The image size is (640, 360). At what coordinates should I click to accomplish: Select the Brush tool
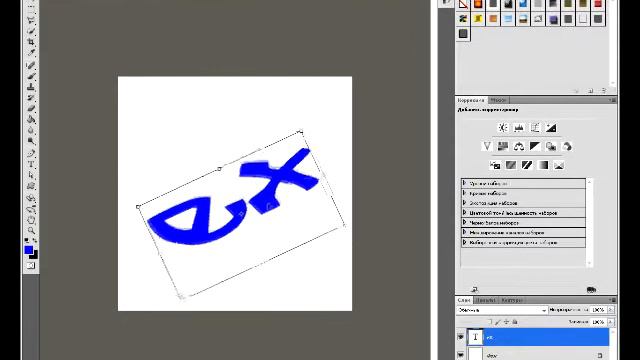pos(31,76)
